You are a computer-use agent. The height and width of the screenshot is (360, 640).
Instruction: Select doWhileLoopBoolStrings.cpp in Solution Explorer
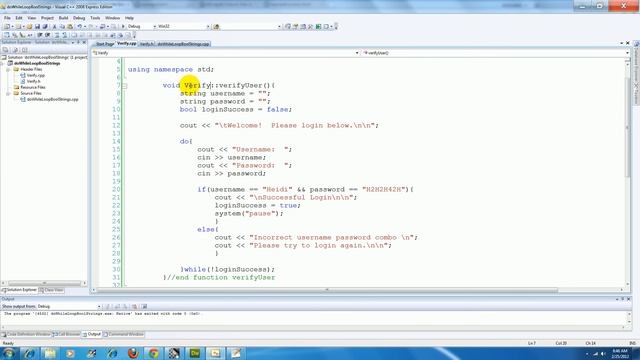pos(49,99)
